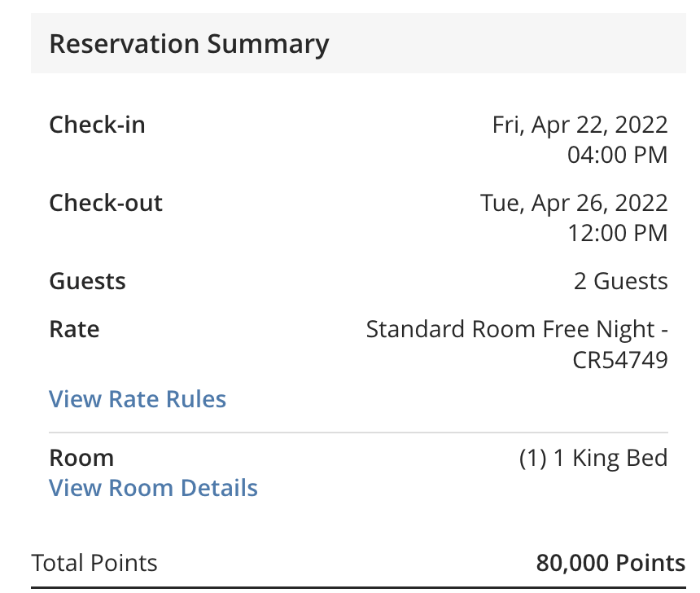Click the 2 Guests value
This screenshot has height=593, width=700.
(x=620, y=282)
